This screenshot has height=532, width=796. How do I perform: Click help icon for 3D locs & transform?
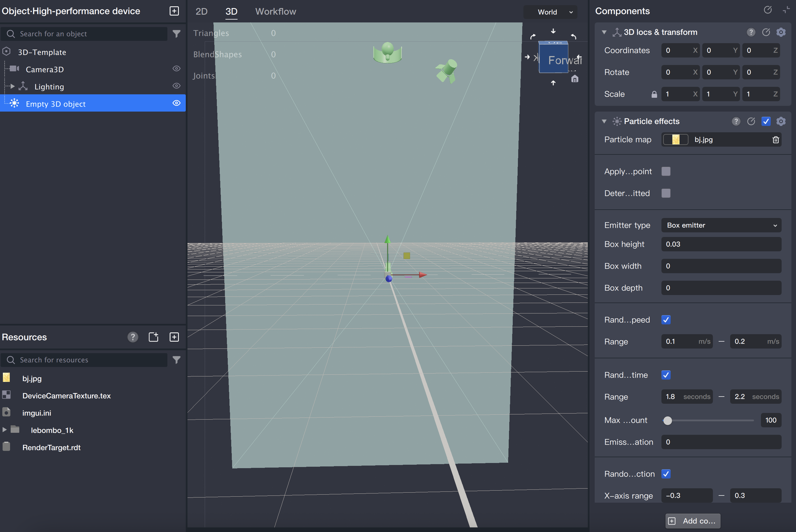tap(751, 32)
